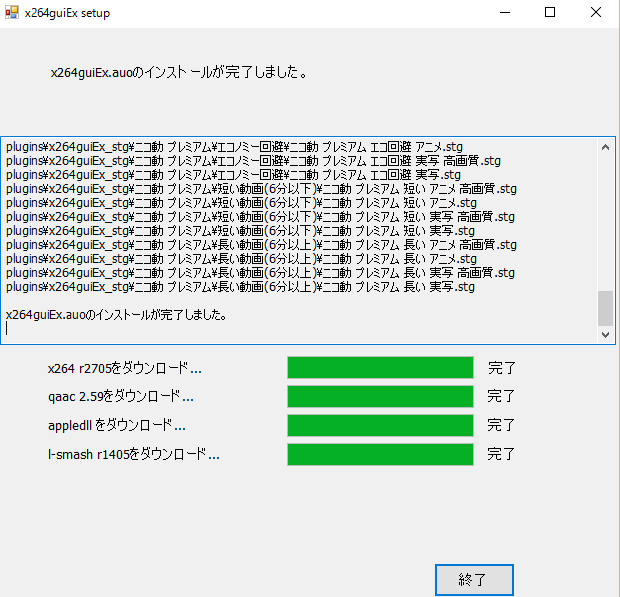Click the x264 r2705 download progress bar
The height and width of the screenshot is (597, 620).
pos(379,368)
